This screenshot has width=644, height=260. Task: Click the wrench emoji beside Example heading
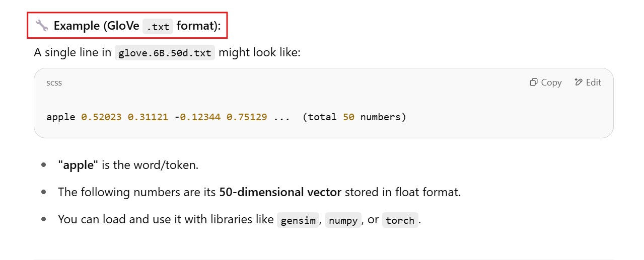tap(41, 26)
